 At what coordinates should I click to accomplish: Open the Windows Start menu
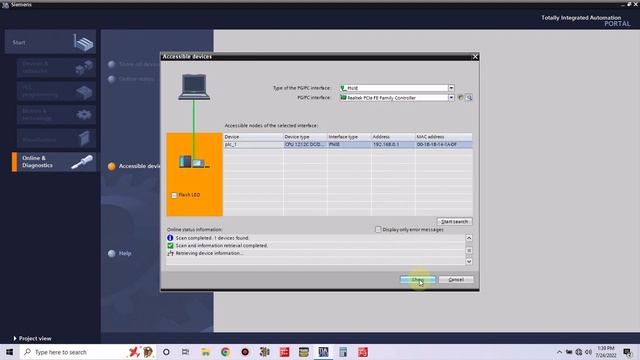[x=9, y=352]
